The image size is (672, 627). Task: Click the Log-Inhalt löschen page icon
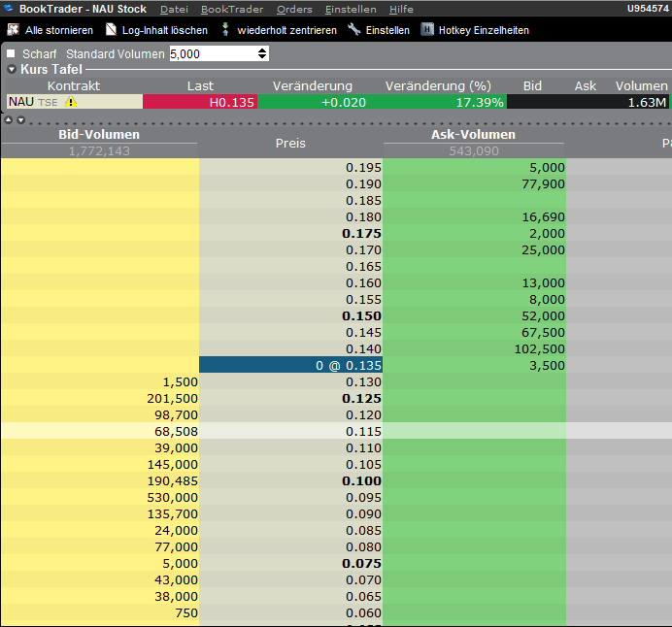(x=111, y=29)
